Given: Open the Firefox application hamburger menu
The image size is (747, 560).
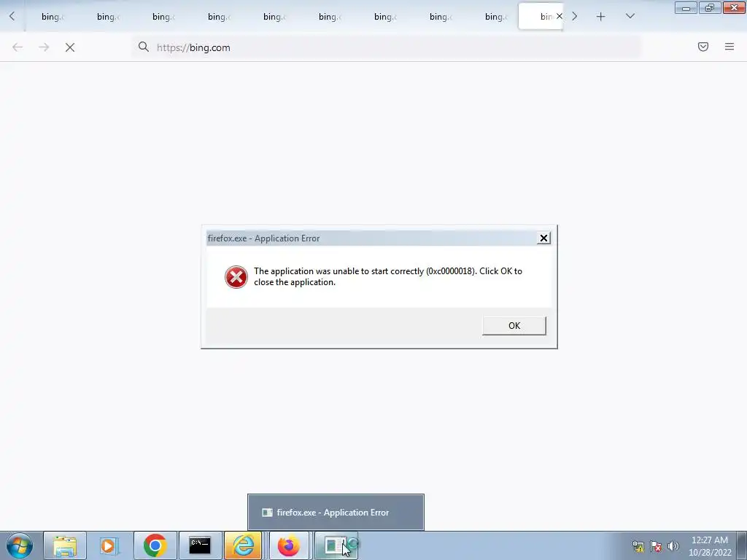Looking at the screenshot, I should (x=729, y=47).
